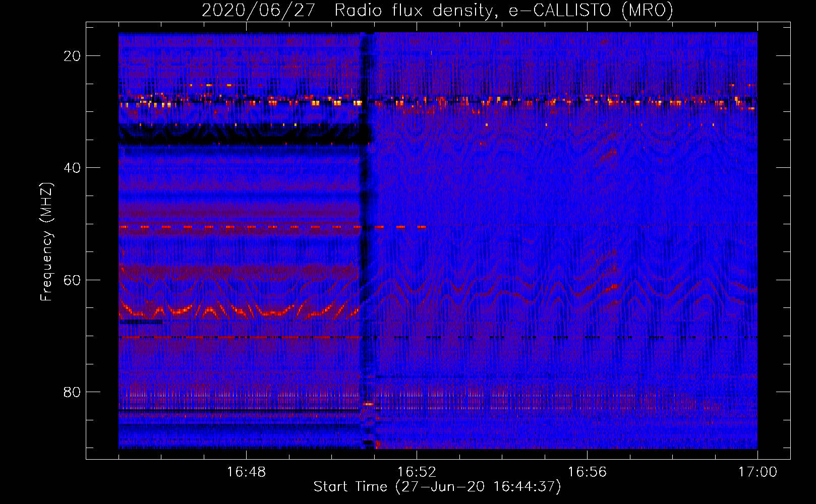The image size is (816, 504).
Task: Click the '20' frequency tick label
Action: [x=72, y=56]
